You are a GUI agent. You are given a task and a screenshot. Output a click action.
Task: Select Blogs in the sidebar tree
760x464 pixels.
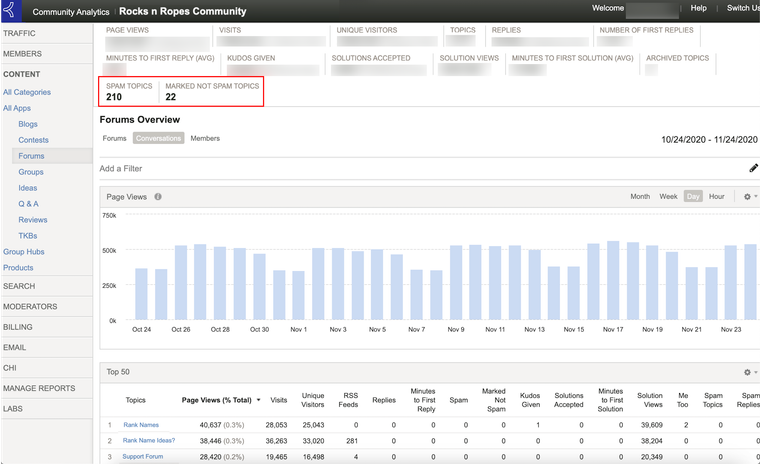pos(28,124)
